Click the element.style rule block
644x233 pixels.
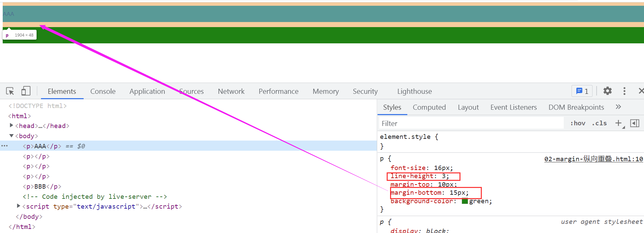(511, 142)
